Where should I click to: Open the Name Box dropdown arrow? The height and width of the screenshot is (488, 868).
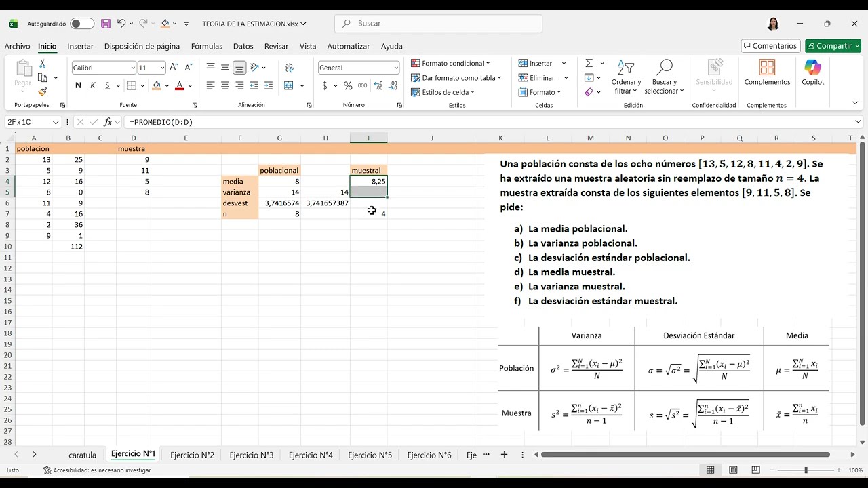click(56, 122)
